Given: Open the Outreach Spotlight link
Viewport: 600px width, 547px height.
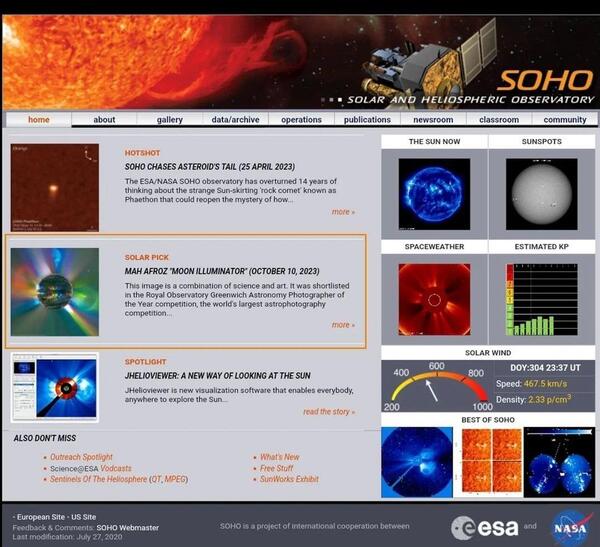Looking at the screenshot, I should (82, 457).
